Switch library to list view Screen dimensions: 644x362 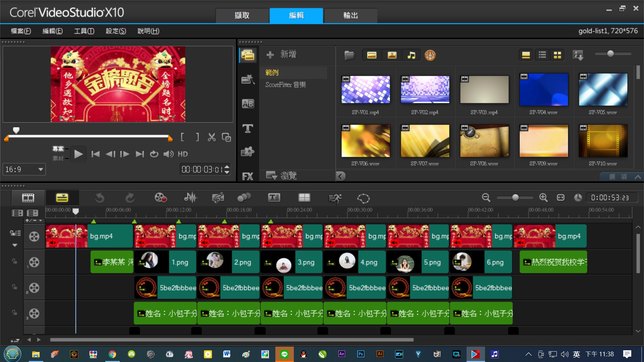coord(542,55)
